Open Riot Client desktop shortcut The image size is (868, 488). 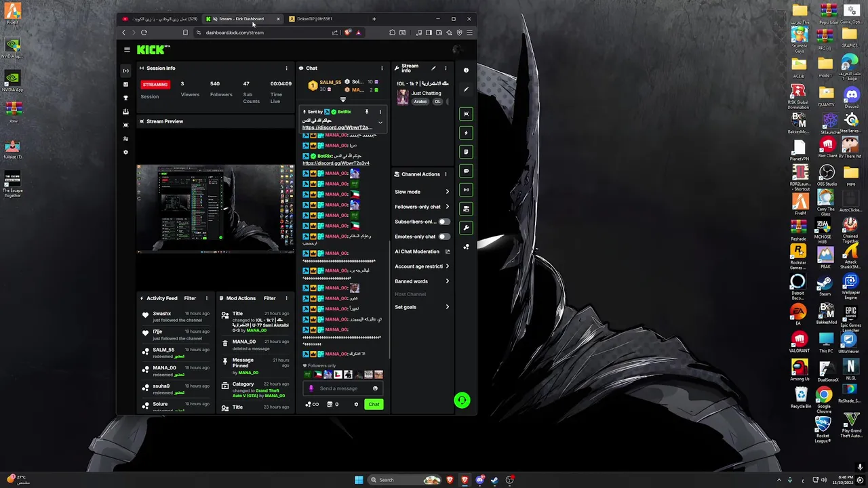(x=827, y=147)
